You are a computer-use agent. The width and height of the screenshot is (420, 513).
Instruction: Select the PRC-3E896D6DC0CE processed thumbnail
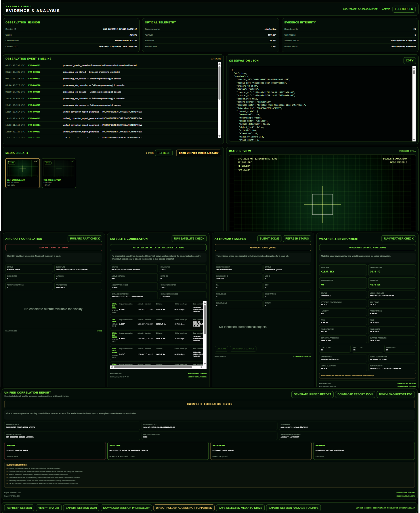pyautogui.click(x=23, y=173)
